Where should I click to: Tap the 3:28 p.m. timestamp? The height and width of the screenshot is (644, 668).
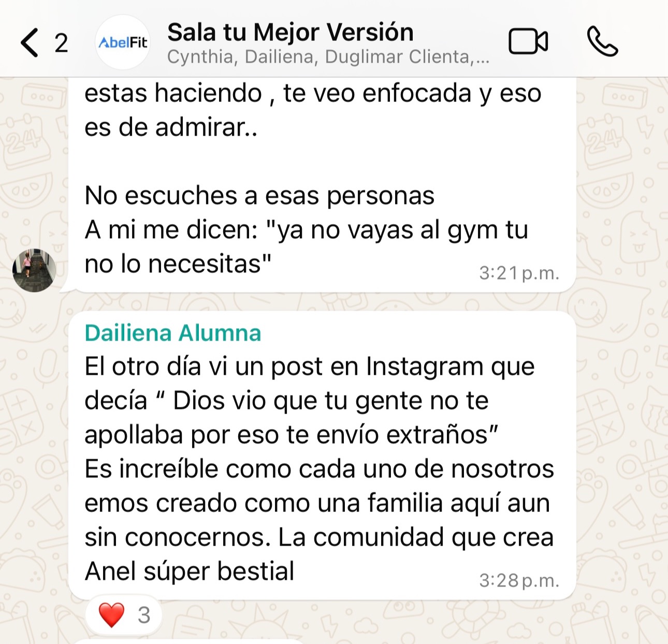[x=519, y=580]
